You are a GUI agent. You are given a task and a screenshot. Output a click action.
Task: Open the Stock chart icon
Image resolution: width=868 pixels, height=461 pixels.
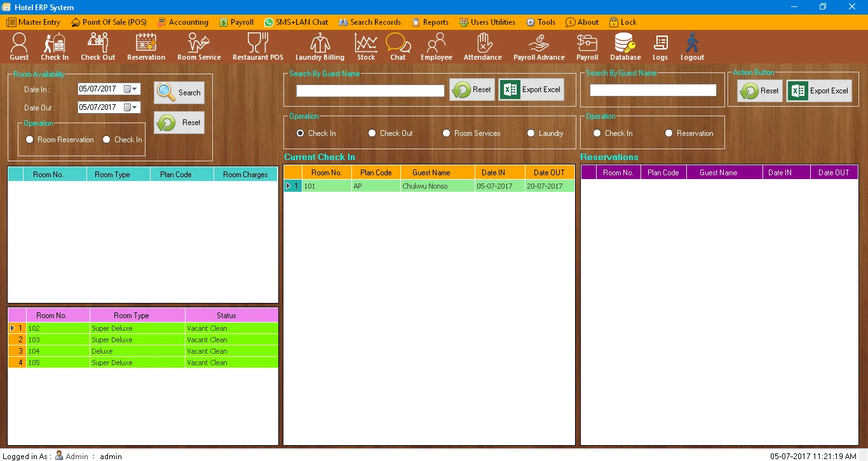pyautogui.click(x=366, y=47)
